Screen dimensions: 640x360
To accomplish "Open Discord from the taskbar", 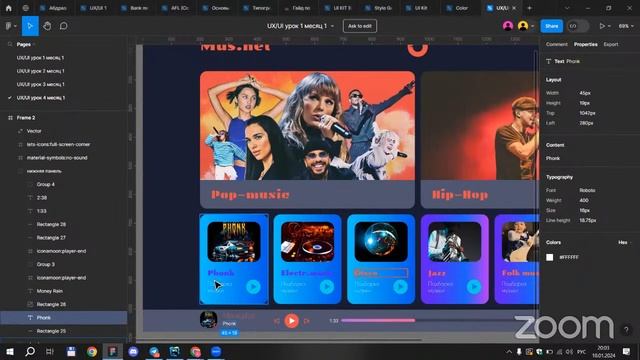I will (133, 351).
